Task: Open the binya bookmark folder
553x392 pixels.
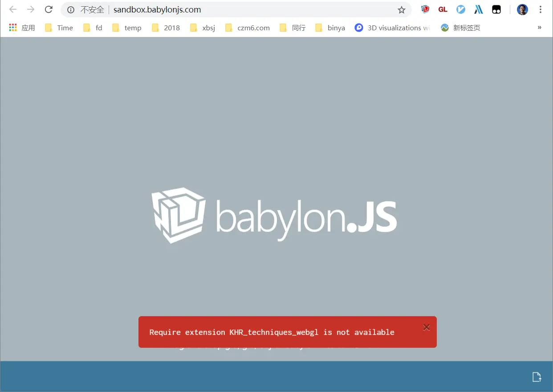Action: coord(330,28)
